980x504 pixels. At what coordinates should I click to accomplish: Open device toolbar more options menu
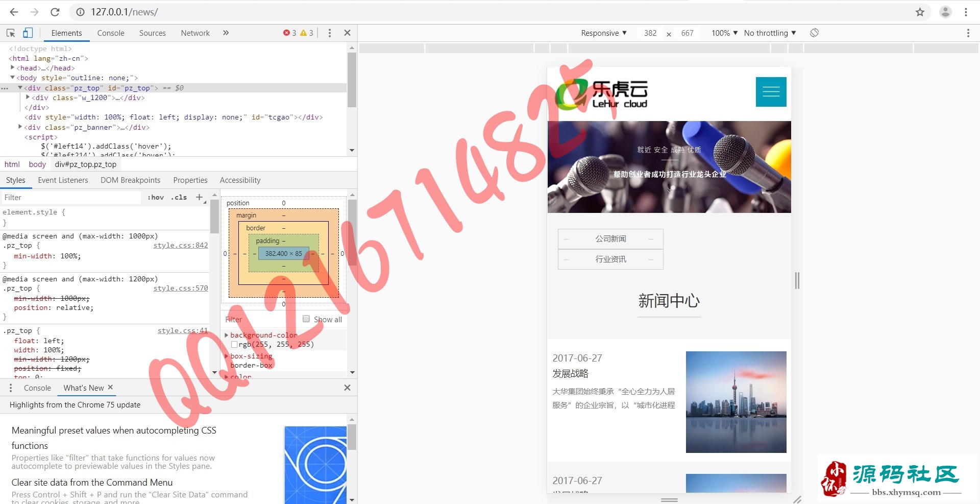pyautogui.click(x=968, y=33)
